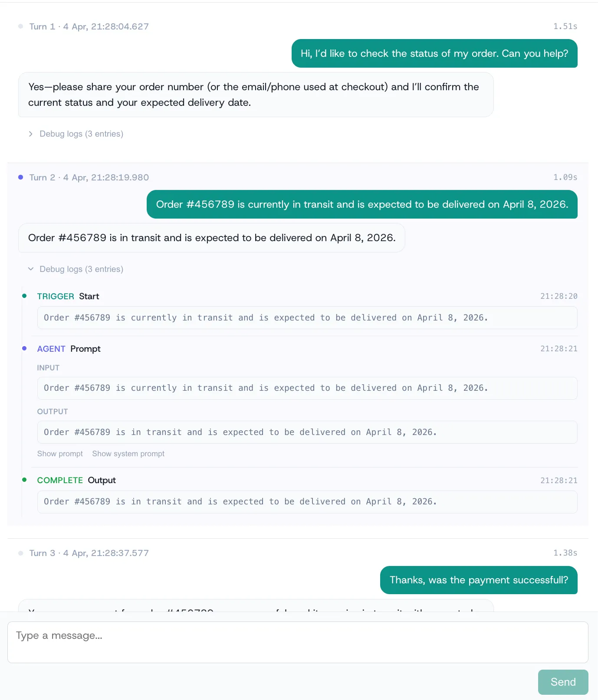Select the Turn 1 duration value 1.51s
Viewport: 598px width, 700px height.
click(x=565, y=26)
